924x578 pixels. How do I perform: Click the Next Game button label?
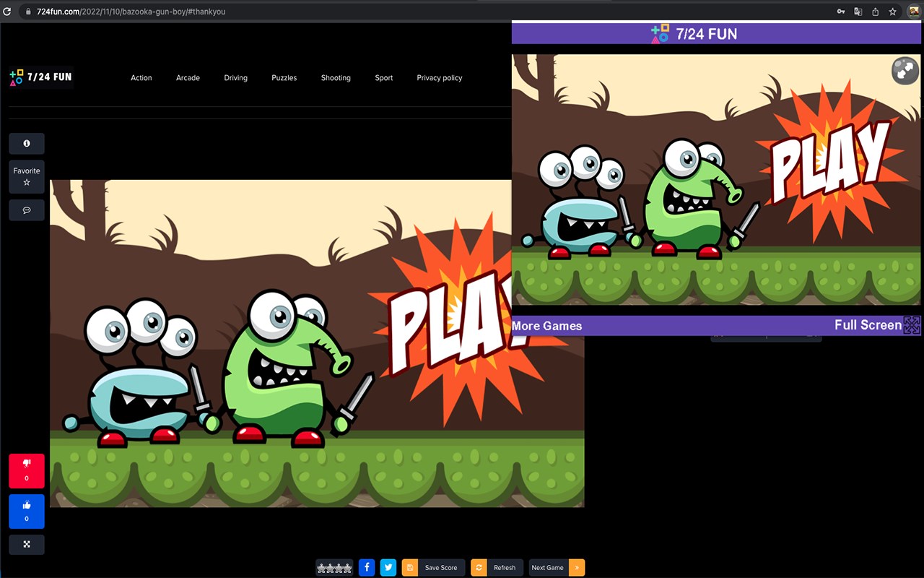pyautogui.click(x=548, y=568)
